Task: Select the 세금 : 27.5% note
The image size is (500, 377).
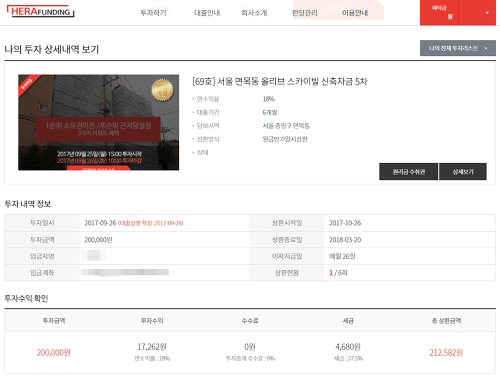Action: click(348, 359)
